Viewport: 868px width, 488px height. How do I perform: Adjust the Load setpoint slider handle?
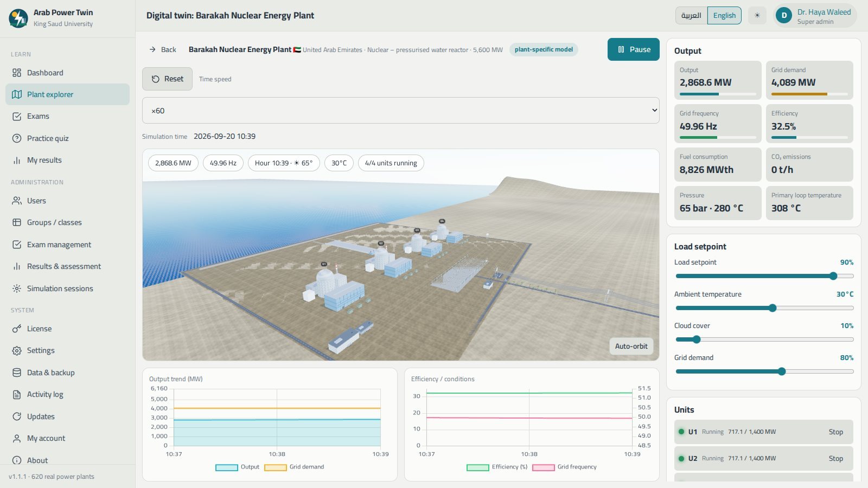point(833,276)
